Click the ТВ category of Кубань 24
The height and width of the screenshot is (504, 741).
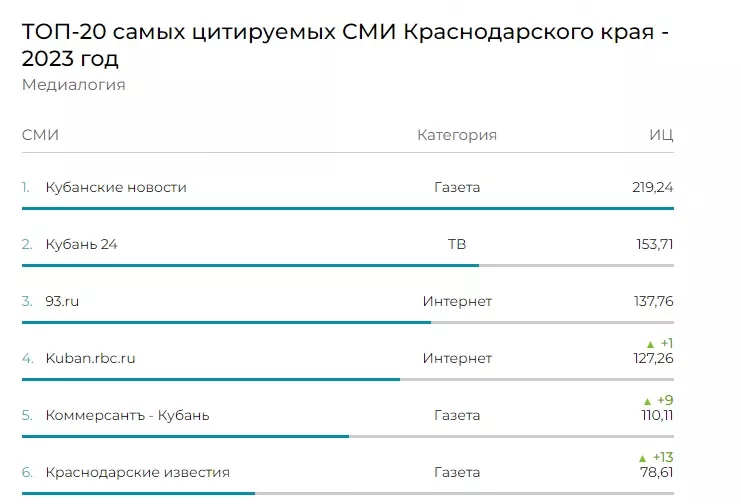457,244
